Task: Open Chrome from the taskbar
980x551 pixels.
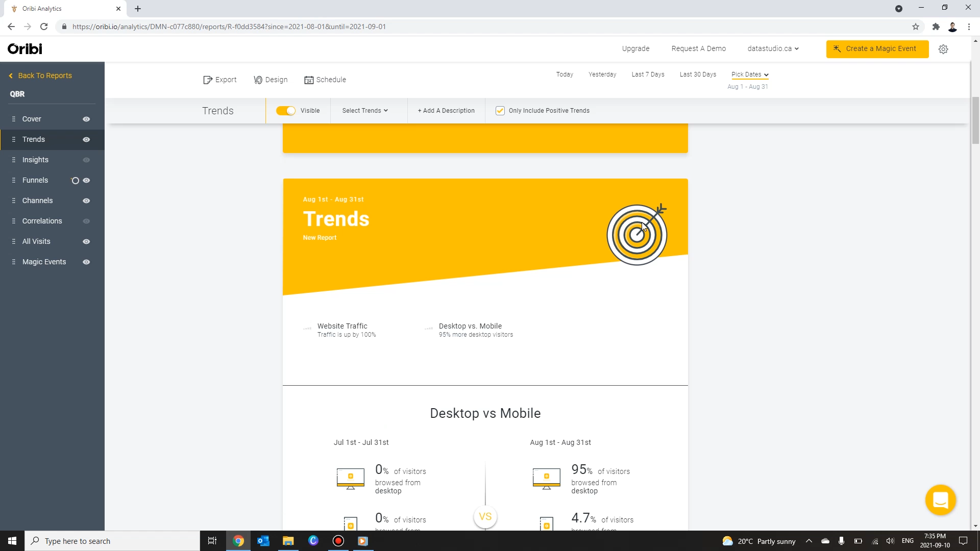Action: [238, 541]
